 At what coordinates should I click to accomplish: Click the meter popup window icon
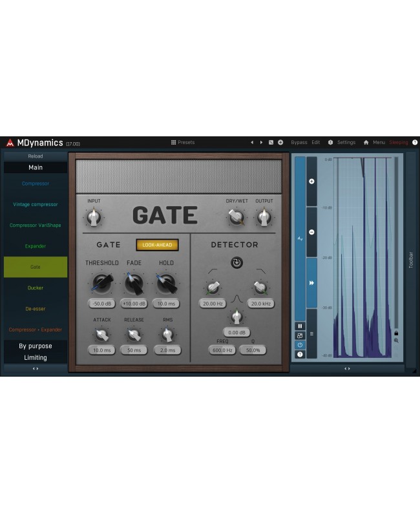click(300, 336)
